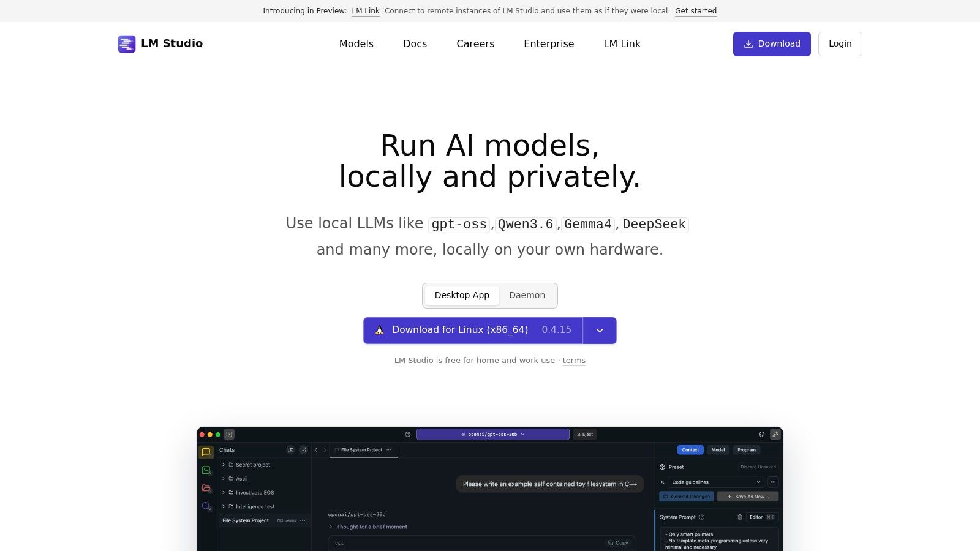Open the preset ellipsis more menu

point(773,482)
